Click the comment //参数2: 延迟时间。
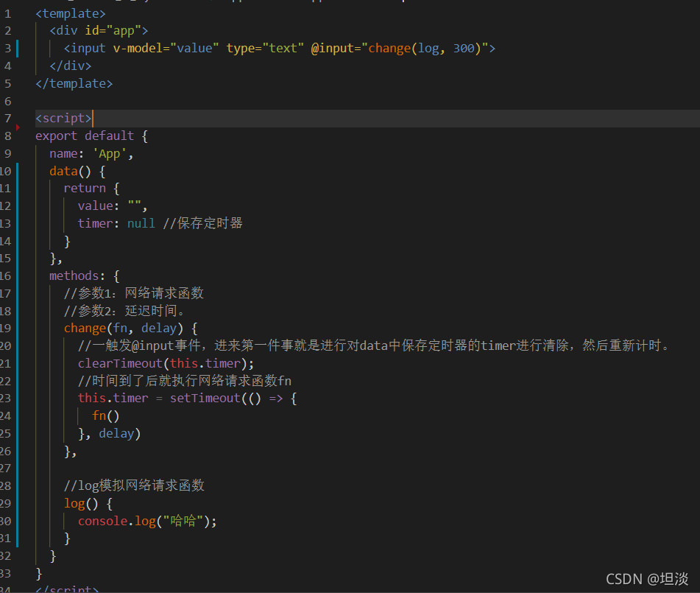Image resolution: width=700 pixels, height=593 pixels. [x=125, y=311]
